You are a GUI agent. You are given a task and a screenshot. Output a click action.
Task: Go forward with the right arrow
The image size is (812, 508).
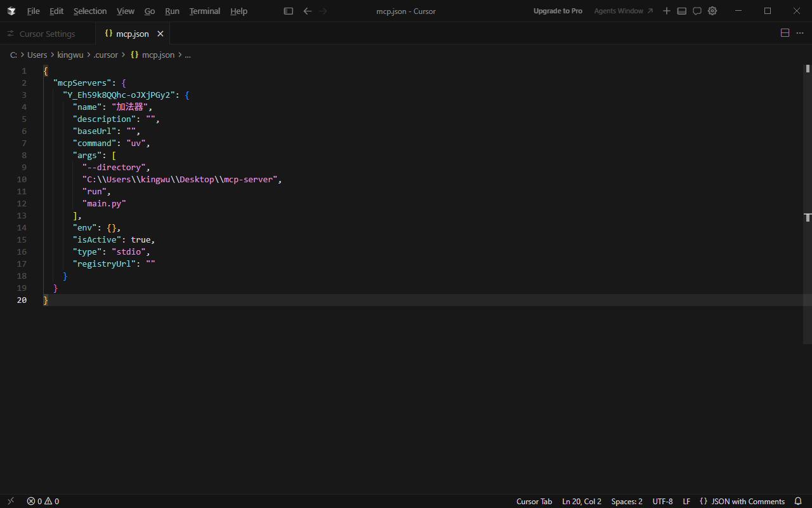pyautogui.click(x=324, y=11)
